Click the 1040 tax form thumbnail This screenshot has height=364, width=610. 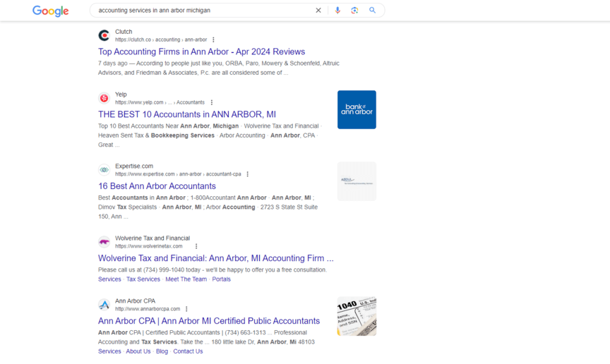tap(357, 316)
